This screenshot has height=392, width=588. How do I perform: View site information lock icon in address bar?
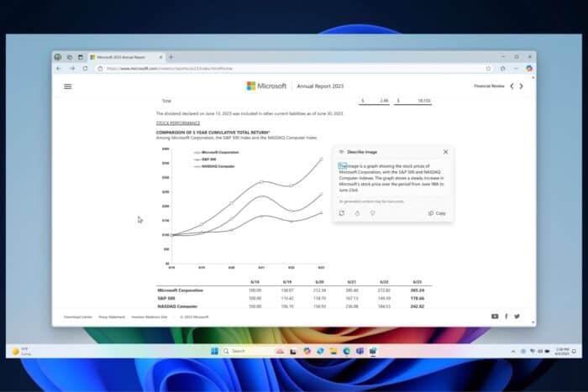point(100,69)
